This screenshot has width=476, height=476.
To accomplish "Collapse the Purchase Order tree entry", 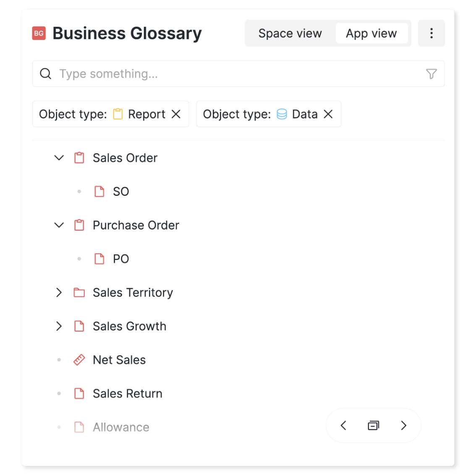I will point(59,225).
